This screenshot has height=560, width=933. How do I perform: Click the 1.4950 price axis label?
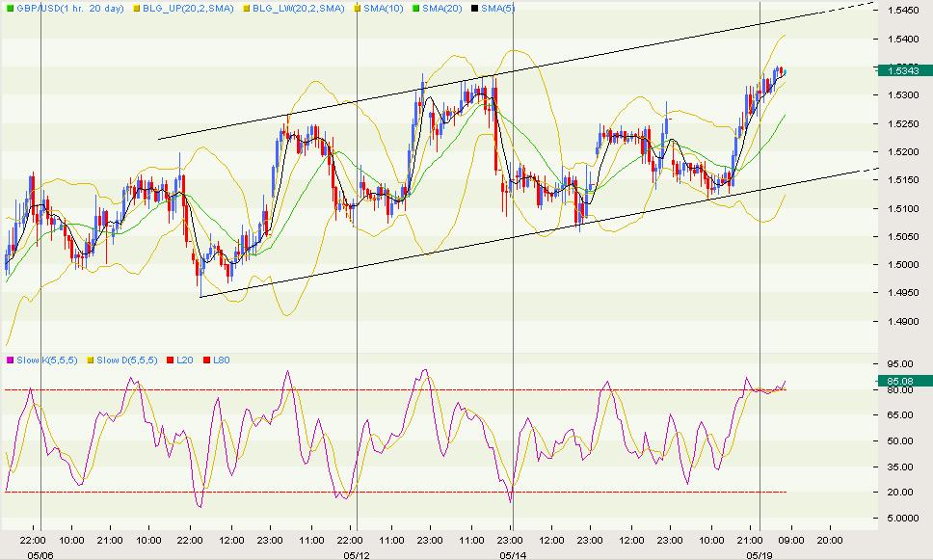(902, 293)
